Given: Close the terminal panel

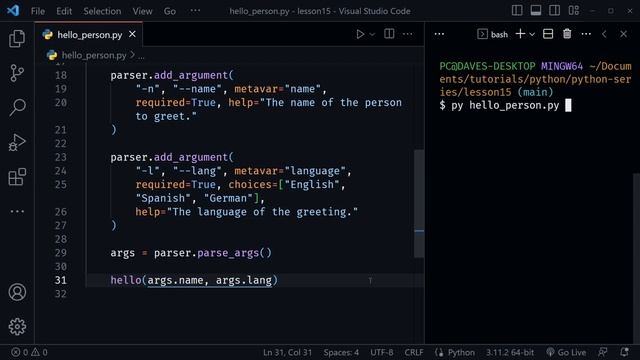Looking at the screenshot, I should click(623, 34).
